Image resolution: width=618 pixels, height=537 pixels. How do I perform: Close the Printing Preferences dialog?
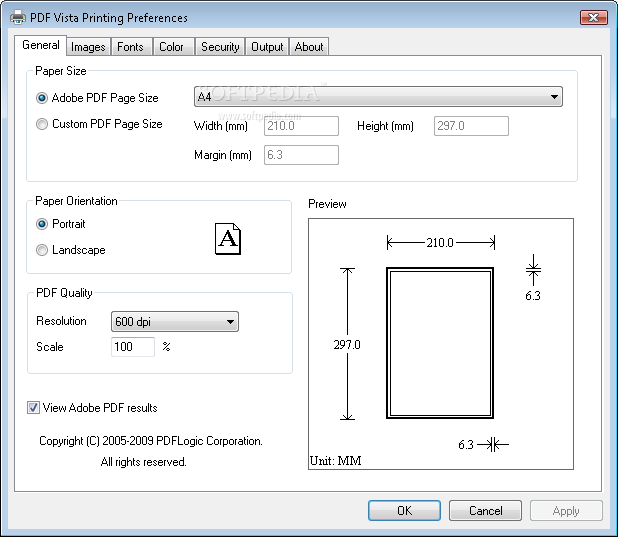(x=594, y=17)
